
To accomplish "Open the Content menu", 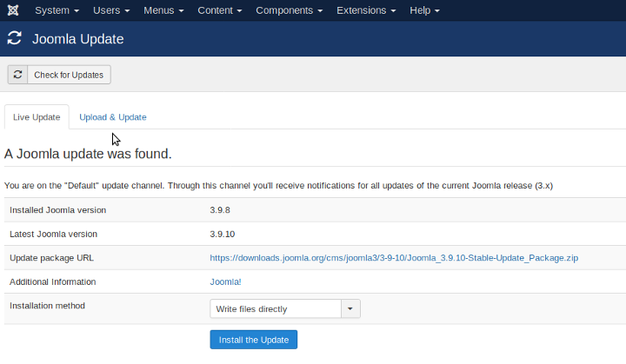I will [220, 10].
